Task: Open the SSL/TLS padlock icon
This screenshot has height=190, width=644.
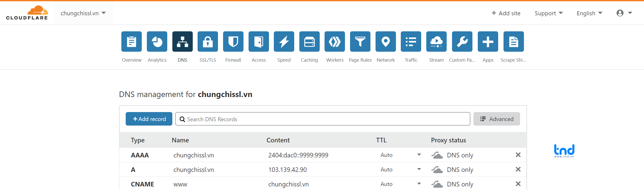Action: point(208,42)
